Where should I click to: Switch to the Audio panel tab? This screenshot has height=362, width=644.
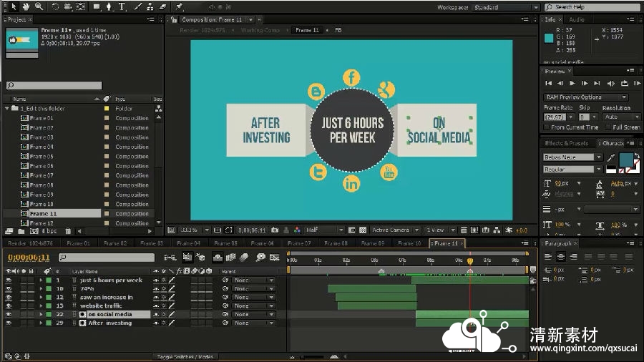click(577, 20)
